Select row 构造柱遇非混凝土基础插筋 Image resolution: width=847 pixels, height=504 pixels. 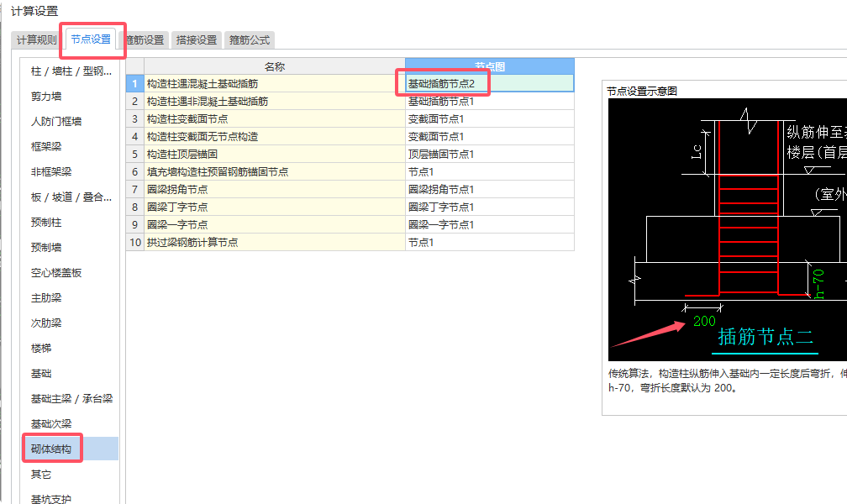click(x=275, y=101)
